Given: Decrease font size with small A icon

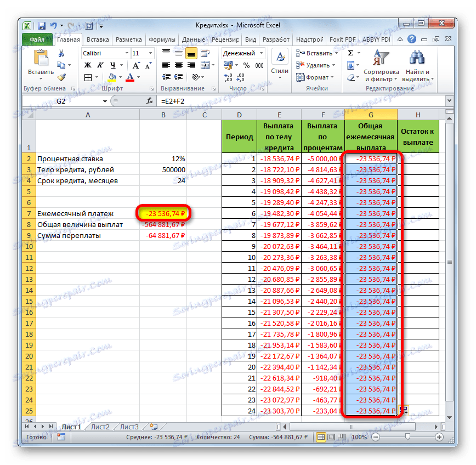Looking at the screenshot, I should 148,65.
